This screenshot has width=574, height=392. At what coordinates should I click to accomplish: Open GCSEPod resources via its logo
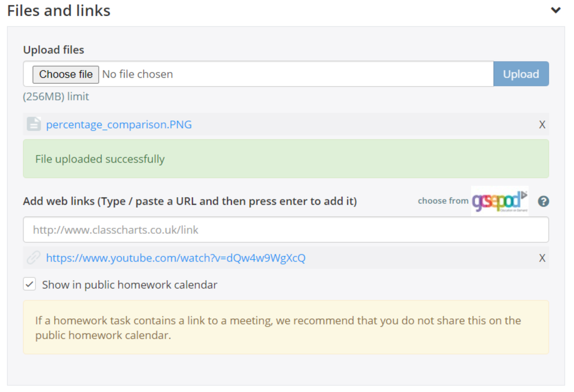[499, 200]
